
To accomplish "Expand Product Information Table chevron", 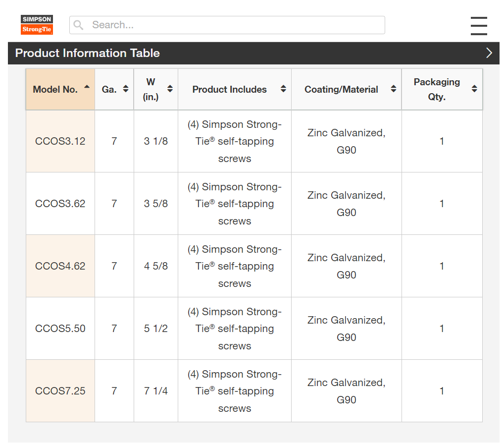I will point(489,53).
